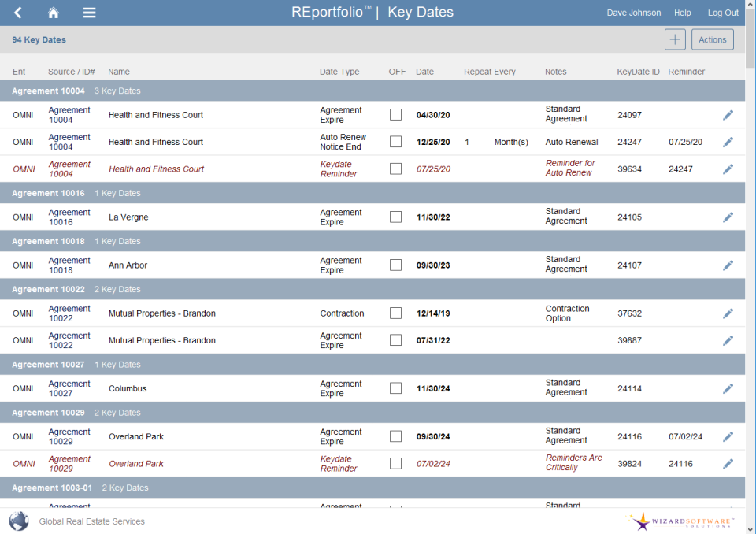The image size is (756, 534).
Task: Collapse the Agreement 10004 group
Action: pos(49,91)
